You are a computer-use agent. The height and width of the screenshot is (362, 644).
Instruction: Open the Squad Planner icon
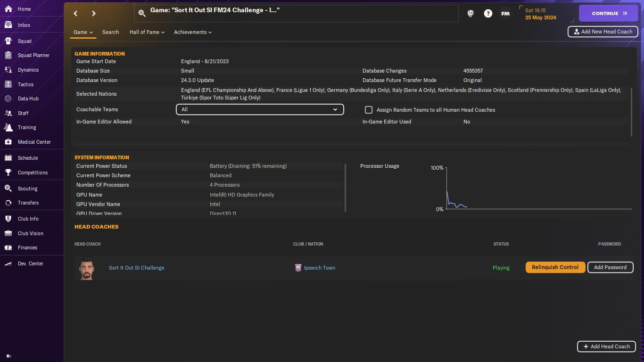coord(8,55)
